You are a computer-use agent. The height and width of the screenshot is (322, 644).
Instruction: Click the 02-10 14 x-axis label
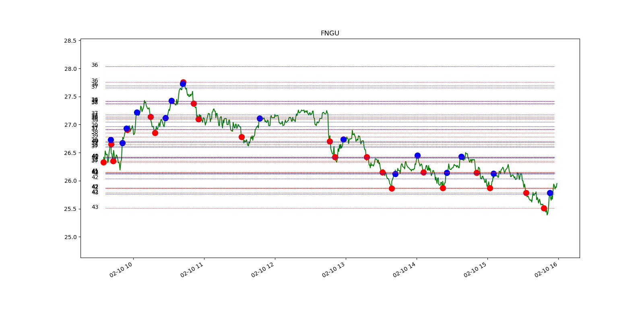pos(405,270)
